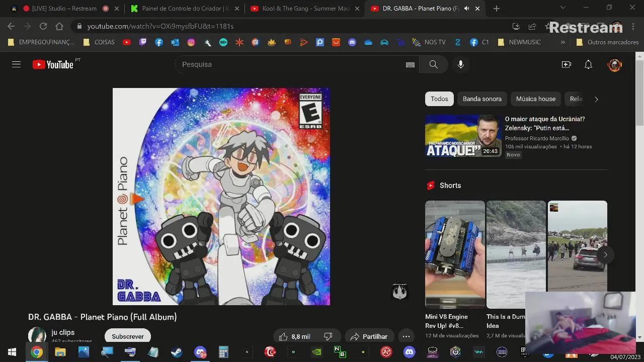Open the browser tab list dropdown
Image resolution: width=644 pixels, height=362 pixels.
(x=563, y=8)
